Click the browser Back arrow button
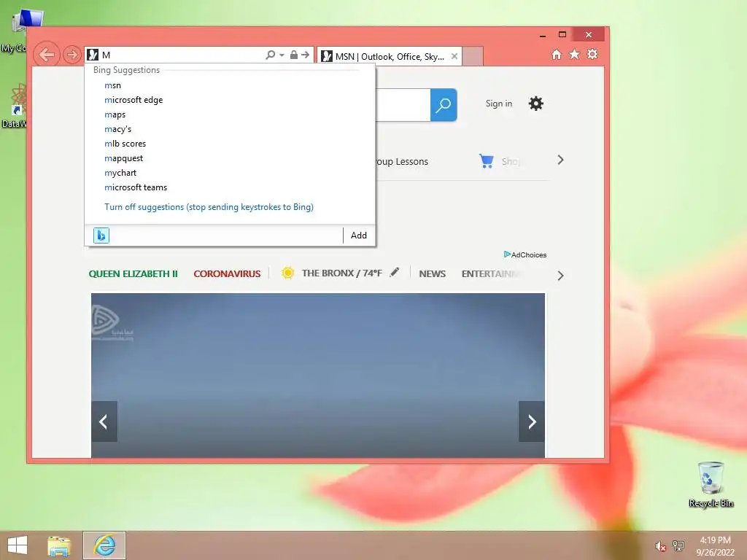Viewport: 747px width, 560px height. coord(47,55)
